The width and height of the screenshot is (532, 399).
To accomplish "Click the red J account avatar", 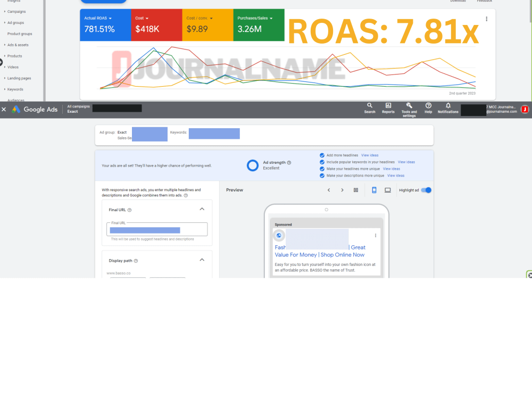I will pos(525,109).
